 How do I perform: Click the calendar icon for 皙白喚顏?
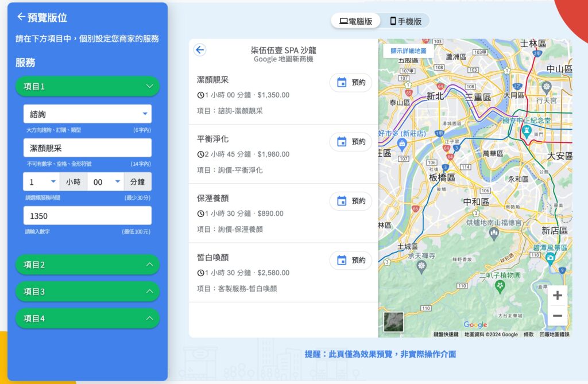pos(342,260)
